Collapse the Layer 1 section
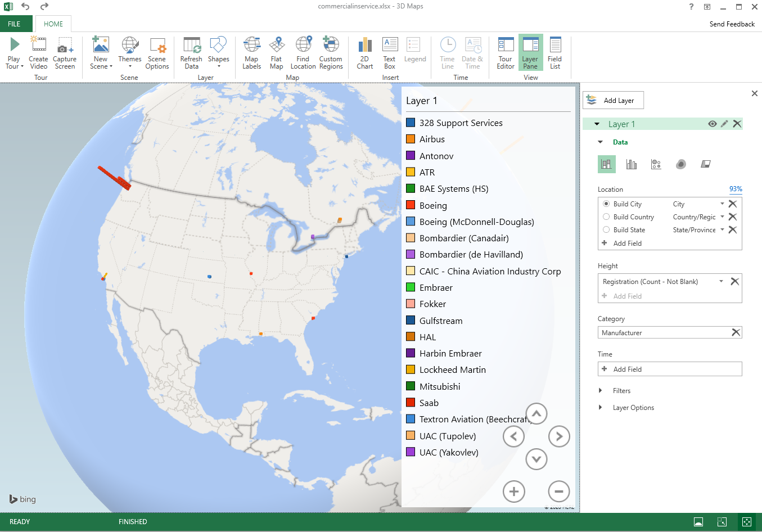This screenshot has width=762, height=532. pos(597,124)
